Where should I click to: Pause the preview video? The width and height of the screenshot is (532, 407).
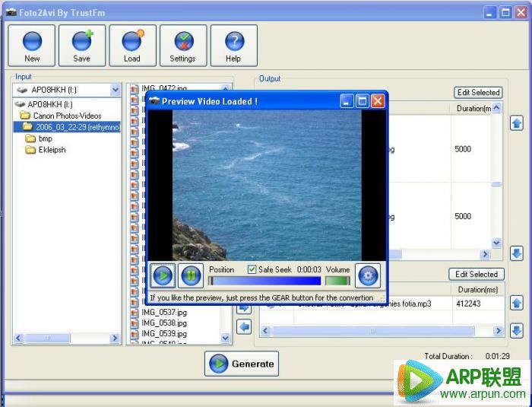tap(191, 275)
